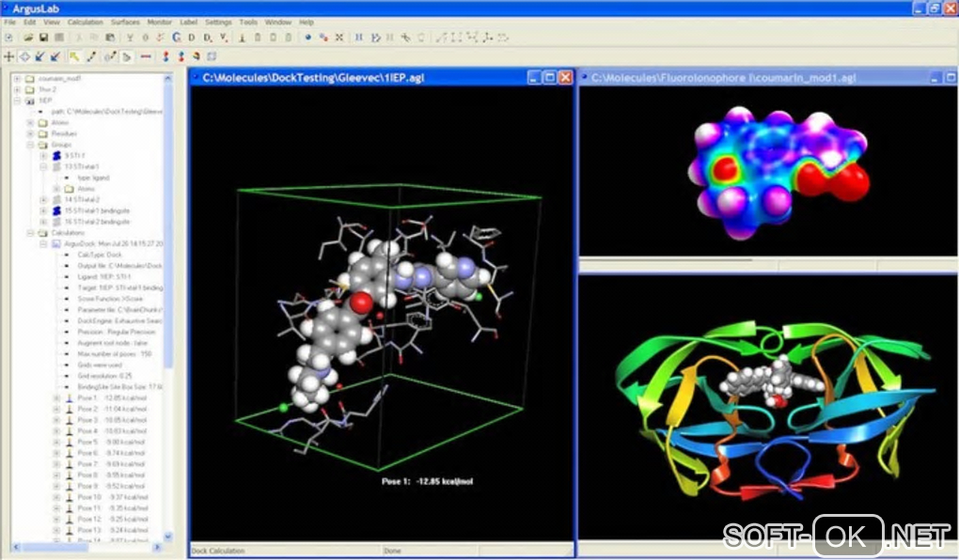Select the crosshair move tool in second toolbar

coord(9,56)
